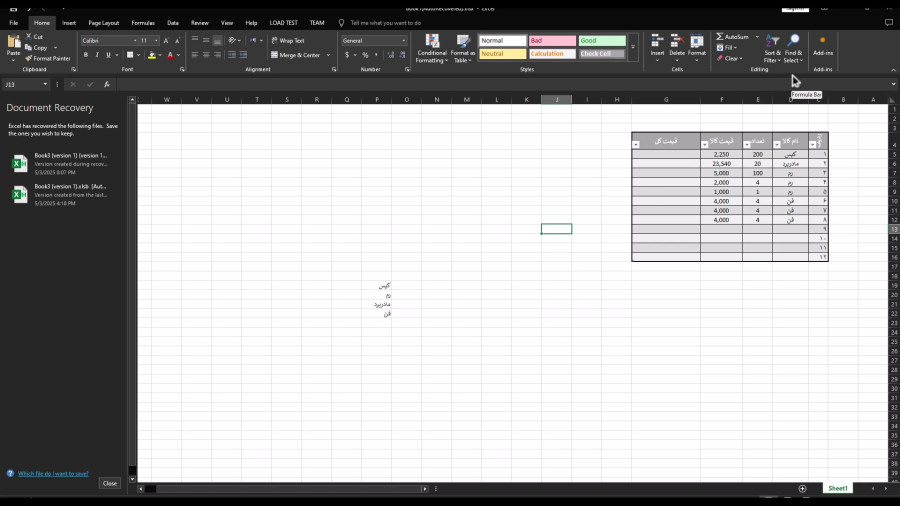The image size is (900, 506).
Task: Open Which file do I want to save link
Action: point(53,474)
